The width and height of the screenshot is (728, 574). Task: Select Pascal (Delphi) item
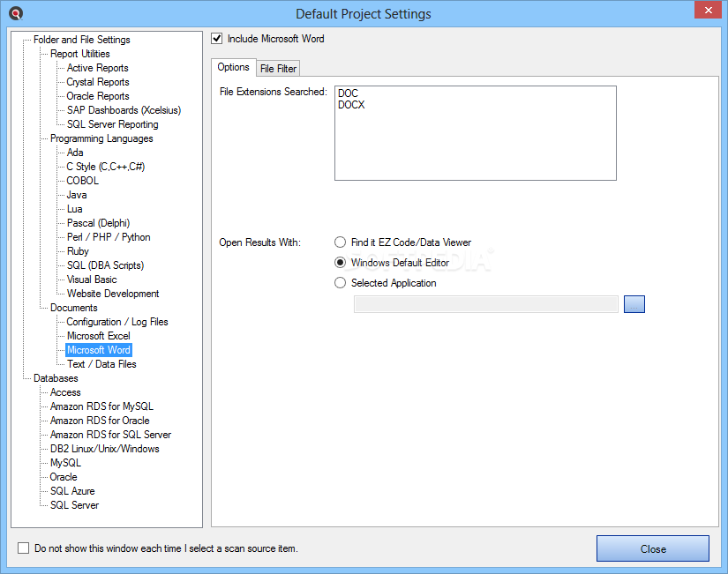tap(99, 223)
